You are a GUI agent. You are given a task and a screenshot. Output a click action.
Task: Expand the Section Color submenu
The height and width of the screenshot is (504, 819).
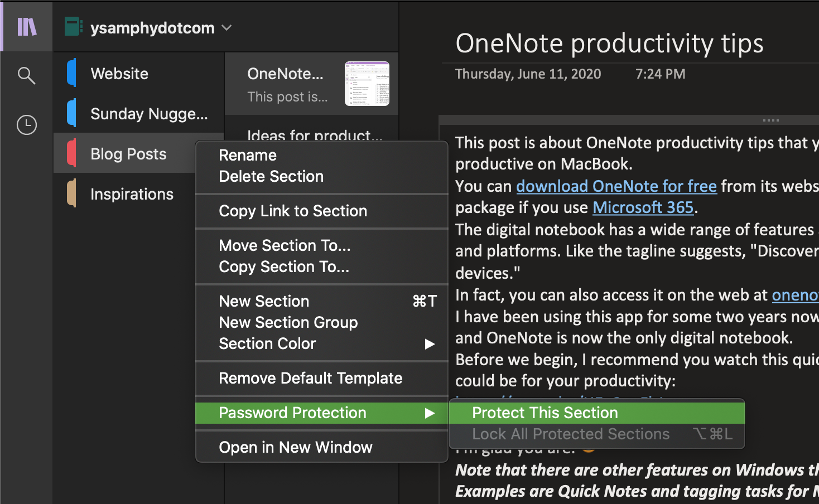pyautogui.click(x=322, y=343)
